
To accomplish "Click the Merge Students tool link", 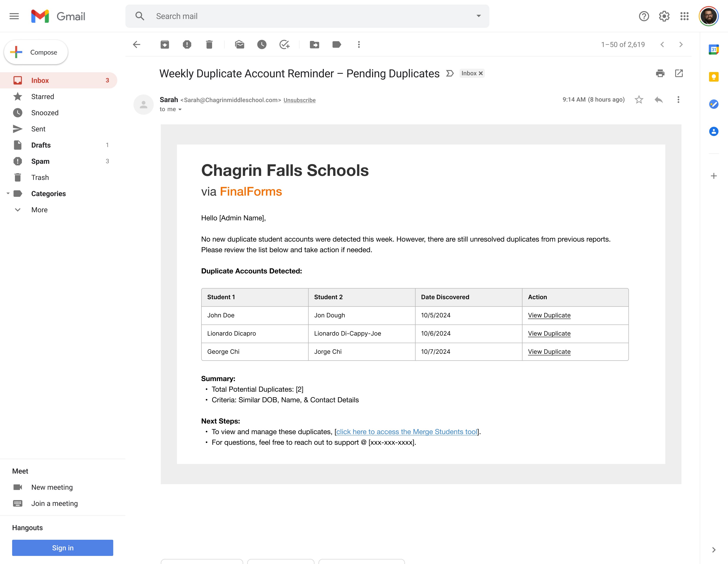I will click(x=406, y=431).
